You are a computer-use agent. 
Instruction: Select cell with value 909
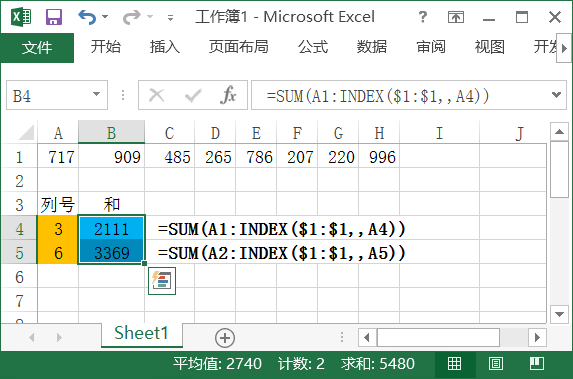click(x=111, y=157)
